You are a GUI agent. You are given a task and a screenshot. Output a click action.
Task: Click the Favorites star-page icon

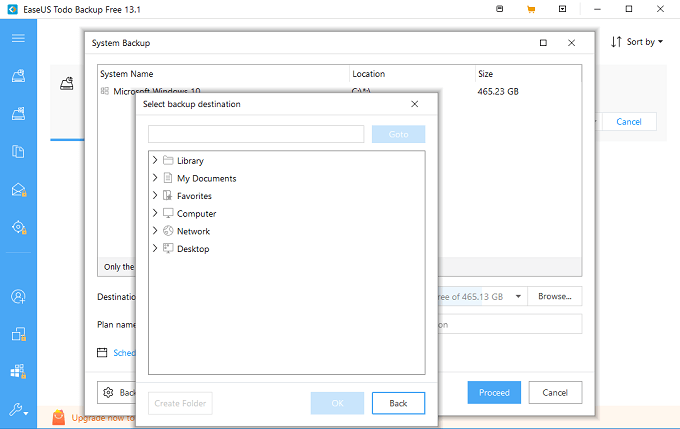click(168, 196)
